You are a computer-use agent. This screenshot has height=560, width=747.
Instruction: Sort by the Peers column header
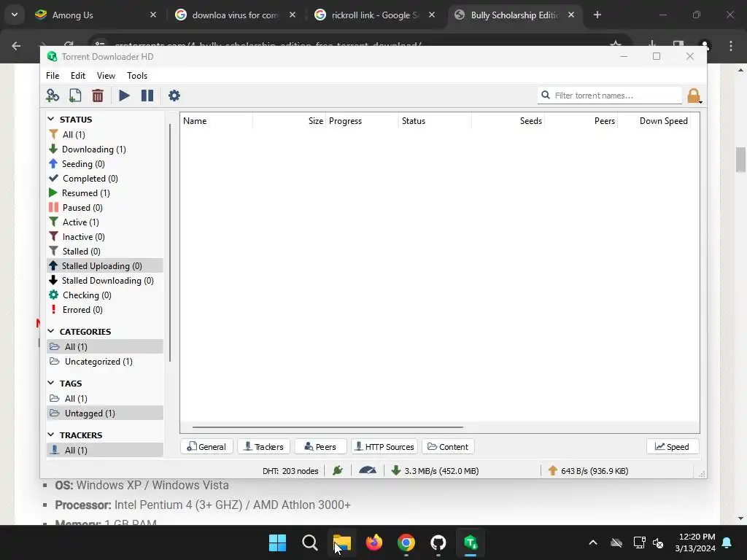(581, 121)
